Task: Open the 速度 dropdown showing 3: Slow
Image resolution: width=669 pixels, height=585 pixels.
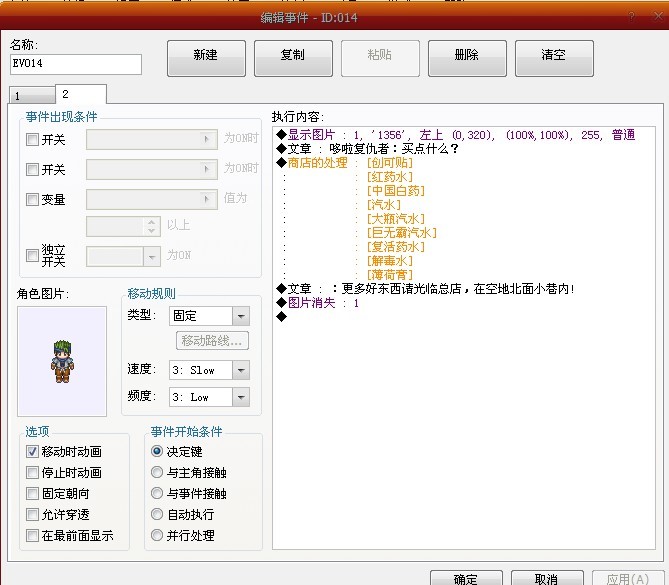Action: 241,370
